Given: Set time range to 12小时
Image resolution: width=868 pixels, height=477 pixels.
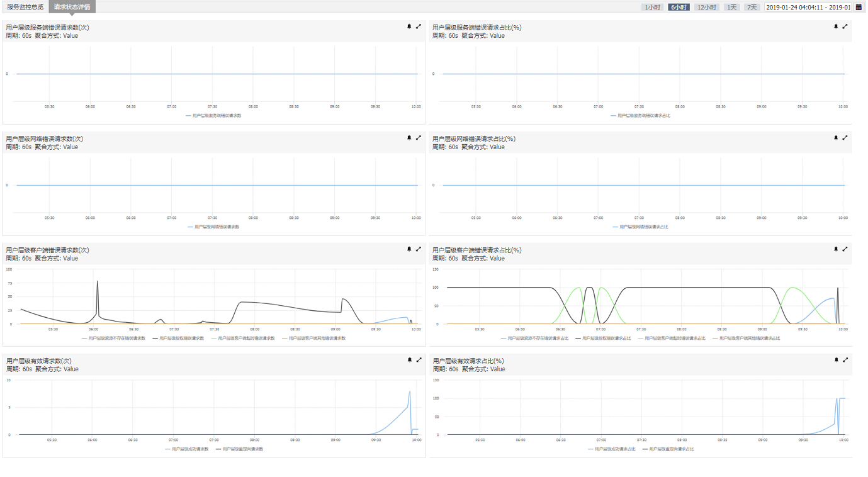Looking at the screenshot, I should (707, 8).
